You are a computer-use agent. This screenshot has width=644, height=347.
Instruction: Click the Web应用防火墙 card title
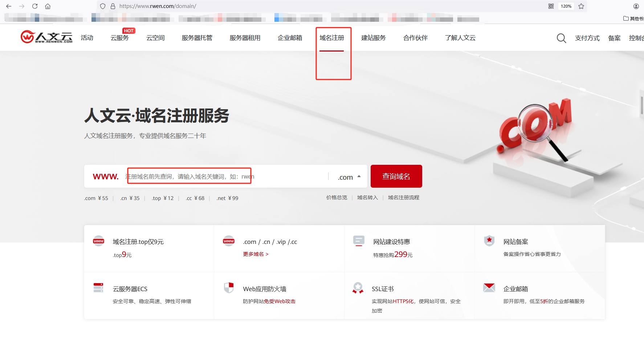(265, 289)
